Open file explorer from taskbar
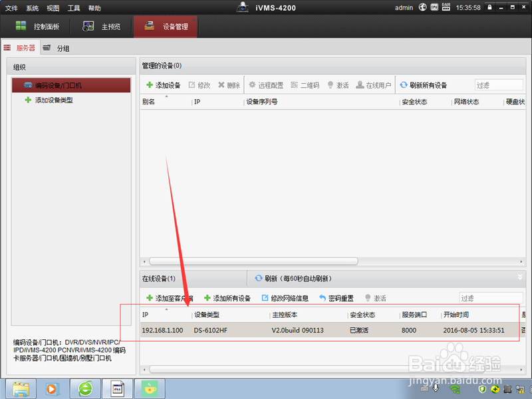 coord(21,389)
